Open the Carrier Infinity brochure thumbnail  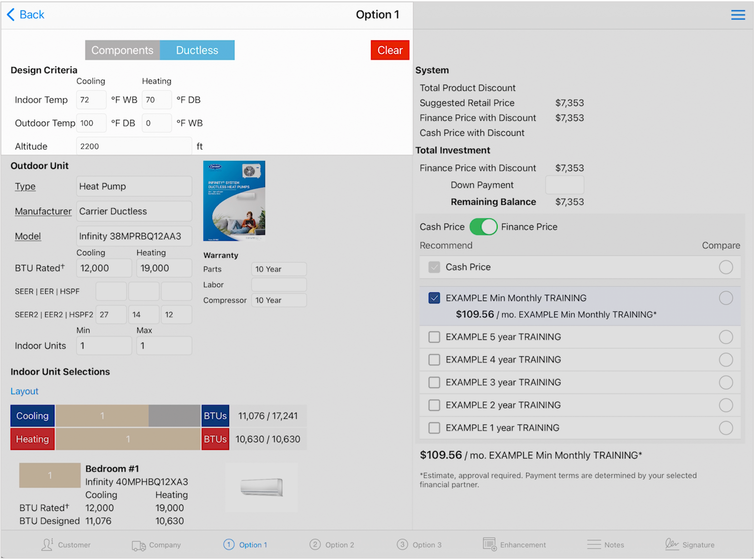click(x=234, y=201)
